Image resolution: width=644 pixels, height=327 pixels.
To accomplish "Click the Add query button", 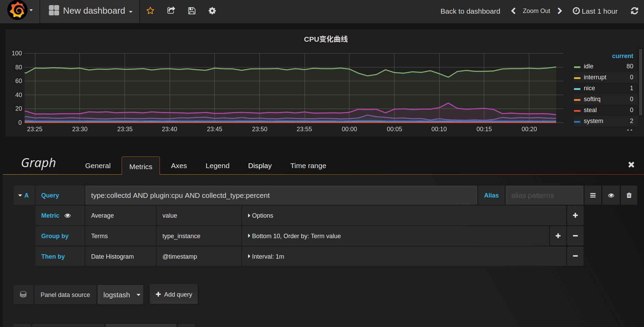I will [174, 295].
